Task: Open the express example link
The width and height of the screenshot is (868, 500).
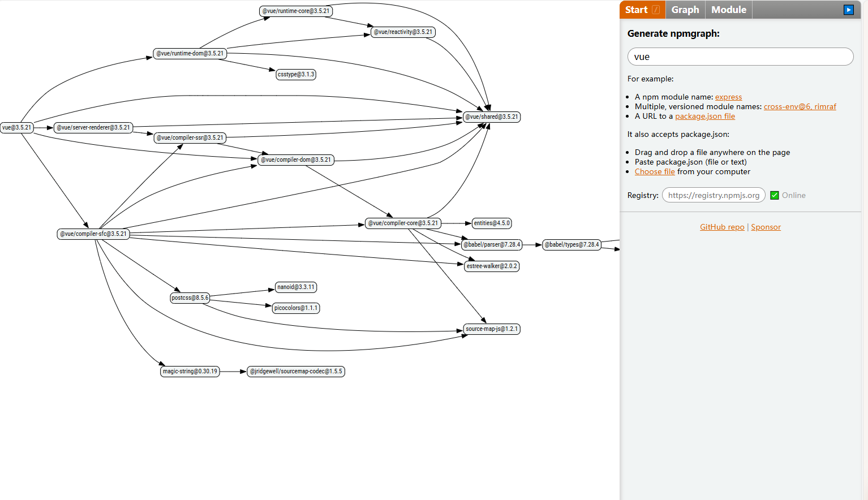Action: click(728, 97)
